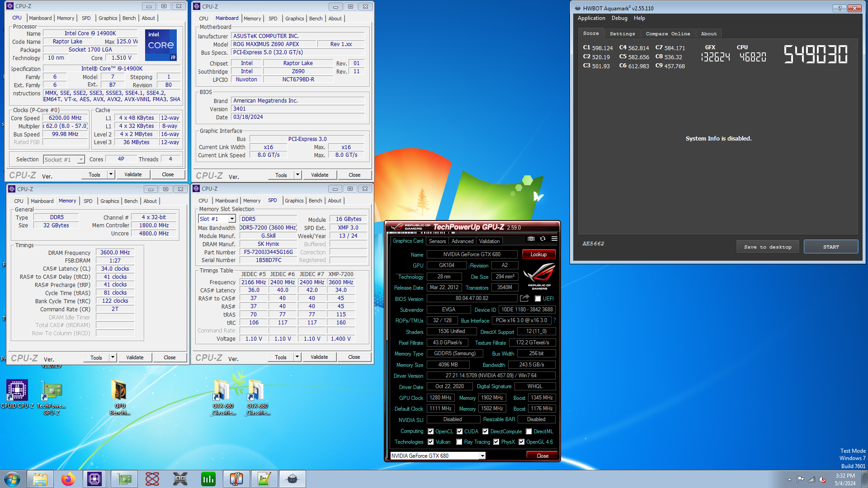868x488 pixels.
Task: Click the taskbar clock showing 3:32 PM
Action: coord(845,479)
